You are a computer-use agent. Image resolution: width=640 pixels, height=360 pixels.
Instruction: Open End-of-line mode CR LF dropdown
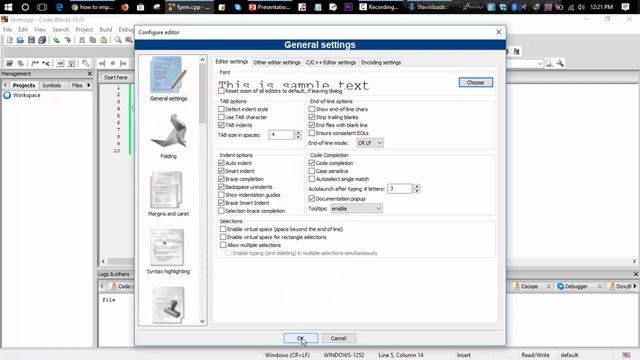370,143
